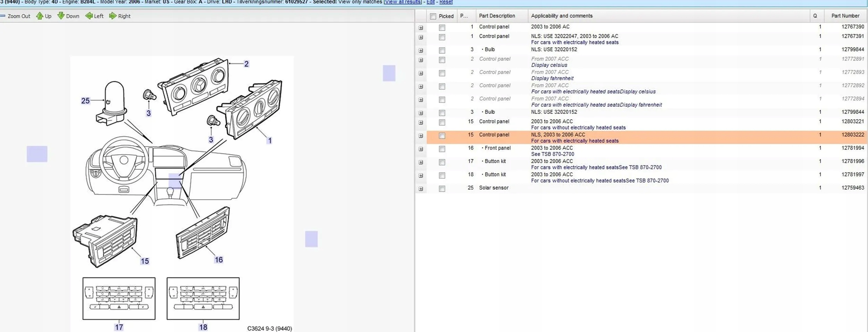
Task: Select callout 15 in the diagram
Action: pos(145,261)
